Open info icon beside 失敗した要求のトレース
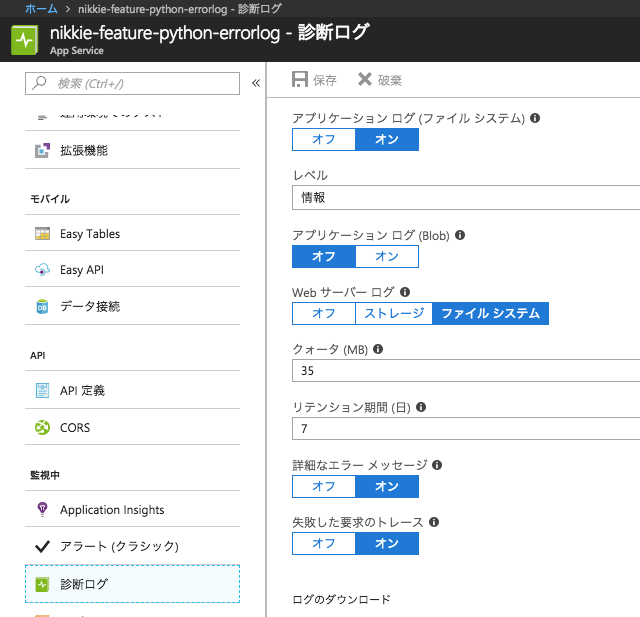The width and height of the screenshot is (640, 617). click(x=434, y=522)
